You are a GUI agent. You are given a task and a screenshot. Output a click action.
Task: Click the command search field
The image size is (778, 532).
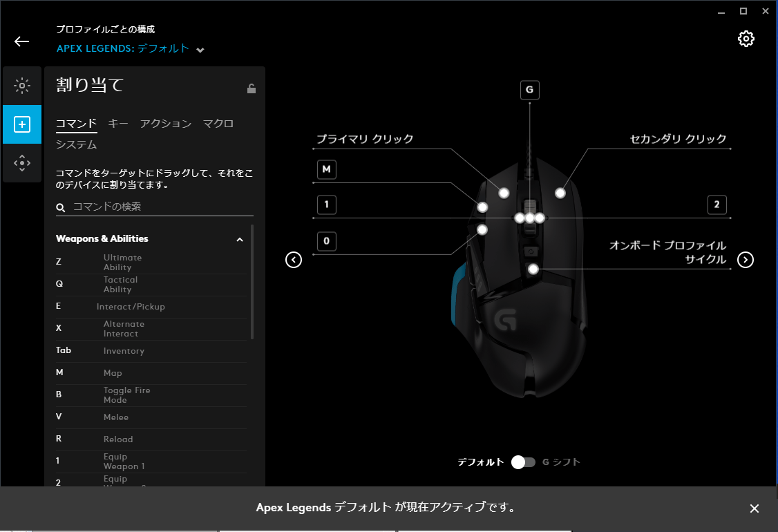point(159,207)
